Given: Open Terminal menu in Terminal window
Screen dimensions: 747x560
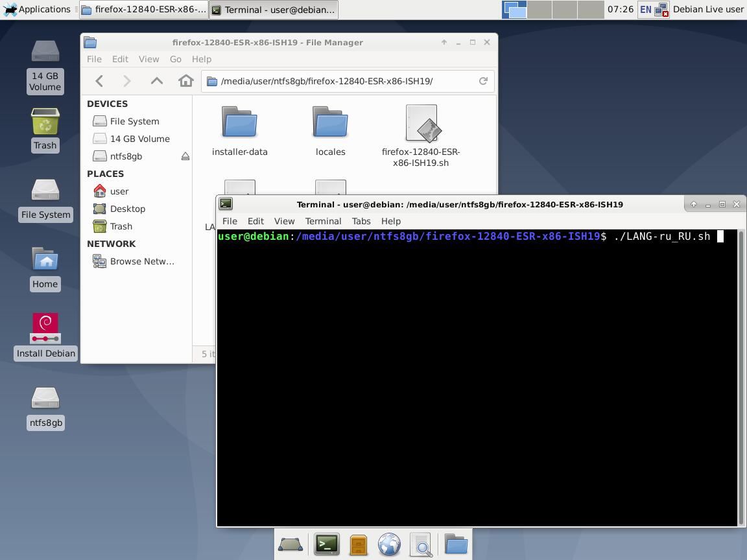Looking at the screenshot, I should (x=323, y=221).
